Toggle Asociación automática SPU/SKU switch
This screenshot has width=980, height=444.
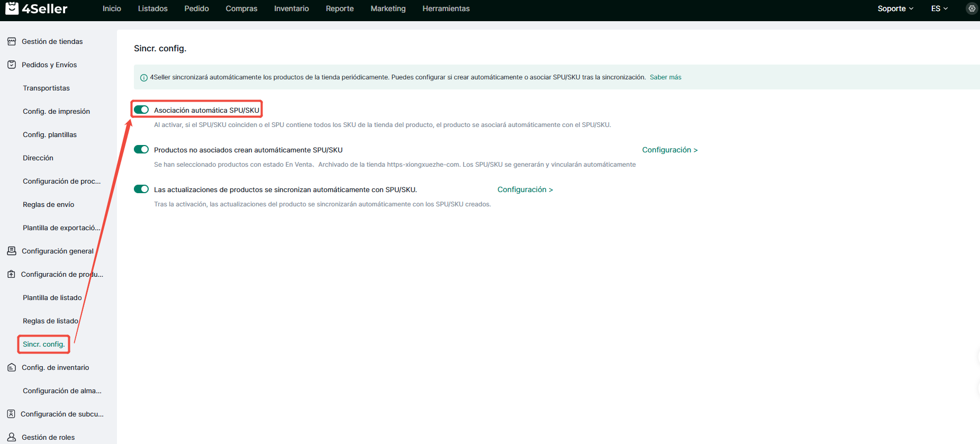coord(141,110)
